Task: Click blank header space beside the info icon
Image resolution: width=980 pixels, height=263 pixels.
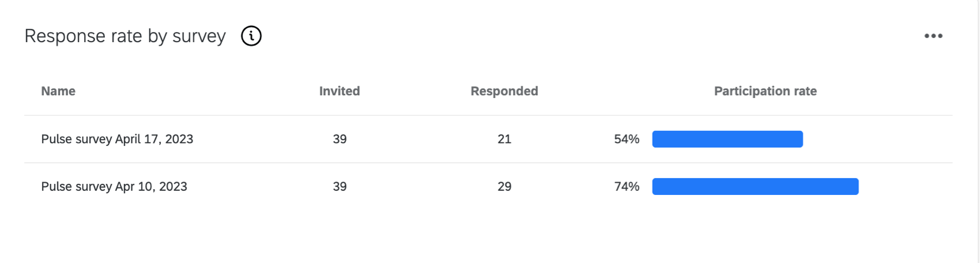Action: [x=576, y=36]
